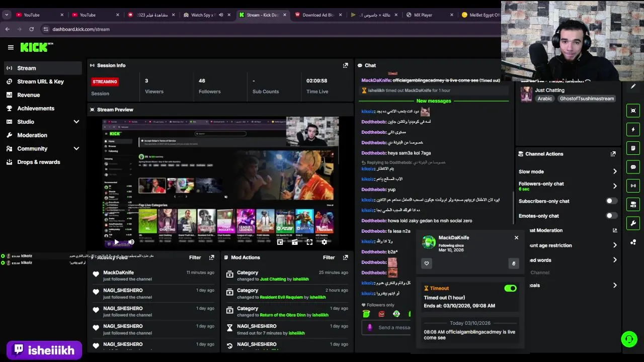The width and height of the screenshot is (644, 362).
Task: Pop out the Activity Feed panel
Action: coord(211,257)
